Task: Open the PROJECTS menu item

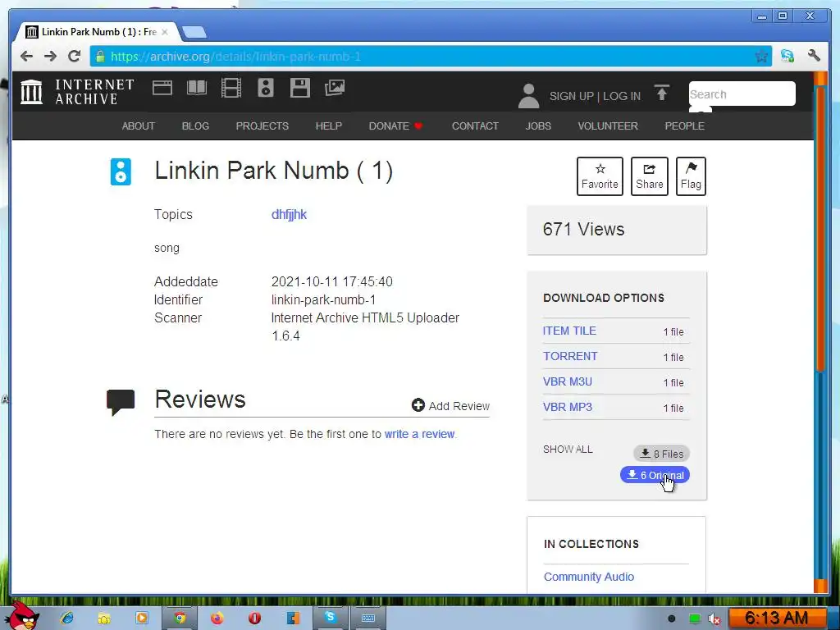Action: (262, 126)
